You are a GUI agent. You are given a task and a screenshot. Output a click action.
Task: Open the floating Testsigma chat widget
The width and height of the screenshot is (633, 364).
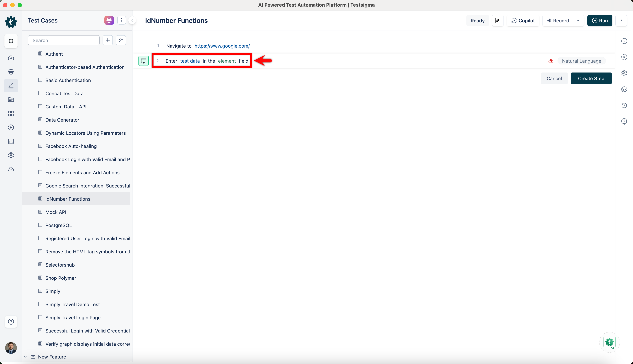click(x=609, y=342)
